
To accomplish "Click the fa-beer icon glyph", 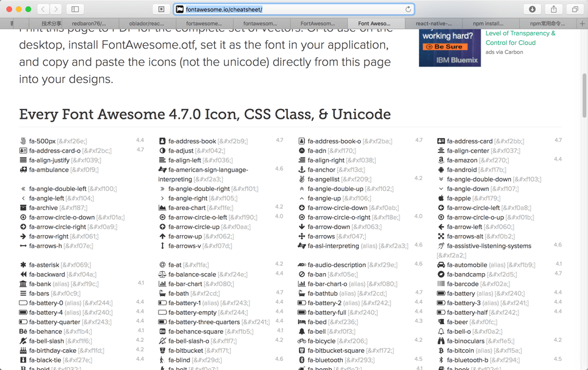I will click(x=441, y=322).
